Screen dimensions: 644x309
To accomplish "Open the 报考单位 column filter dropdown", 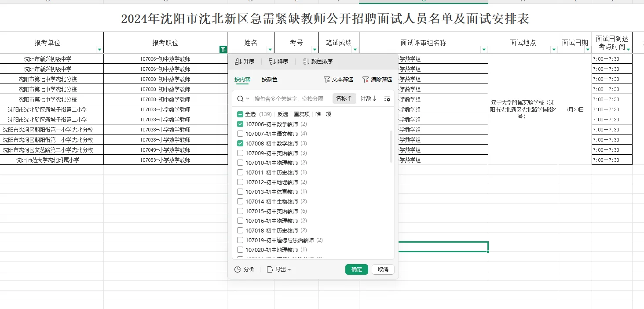I will (x=99, y=50).
